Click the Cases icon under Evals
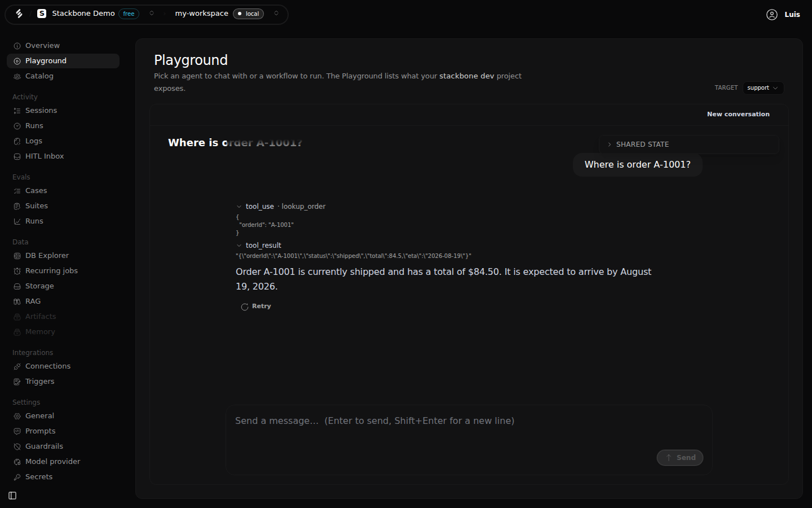Viewport: 812px width, 508px height. point(17,191)
